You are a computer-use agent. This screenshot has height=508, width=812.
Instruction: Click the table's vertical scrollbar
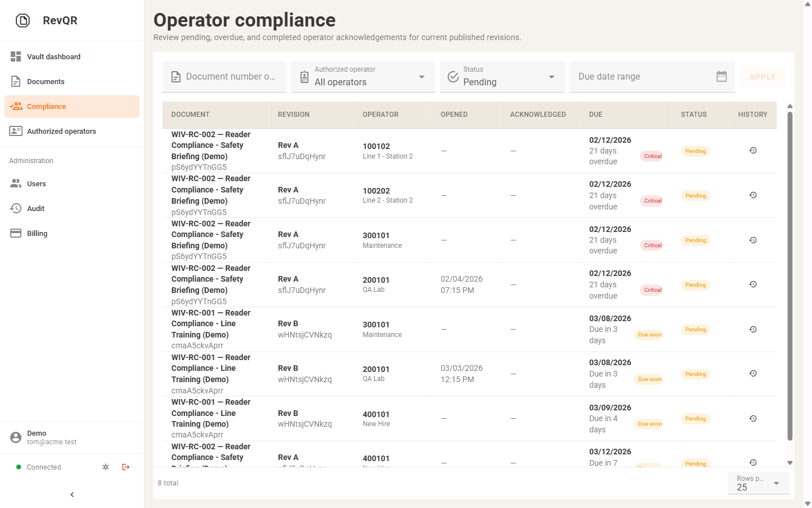coord(790,275)
